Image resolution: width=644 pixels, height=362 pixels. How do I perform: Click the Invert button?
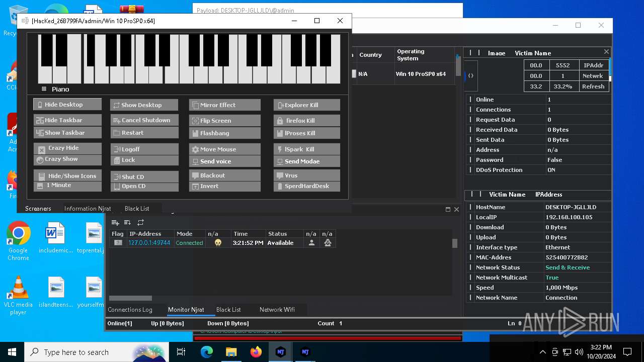(225, 187)
